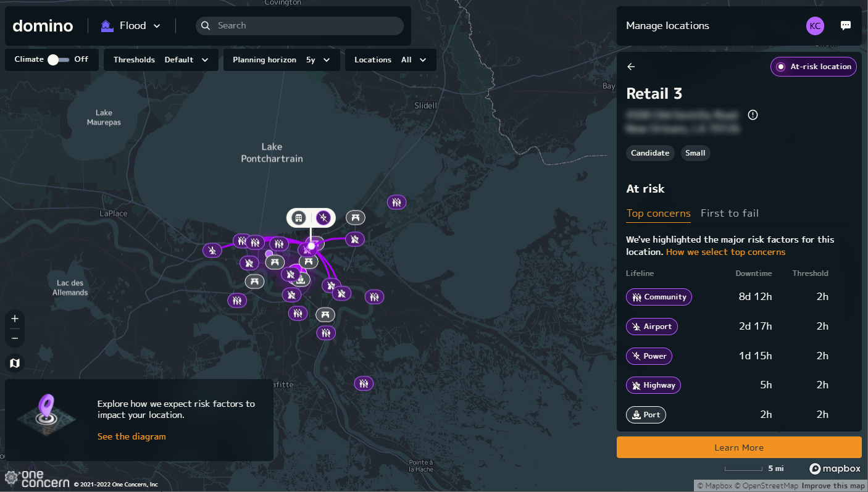
Task: Toggle the At-risk location indicator
Action: pos(813,67)
